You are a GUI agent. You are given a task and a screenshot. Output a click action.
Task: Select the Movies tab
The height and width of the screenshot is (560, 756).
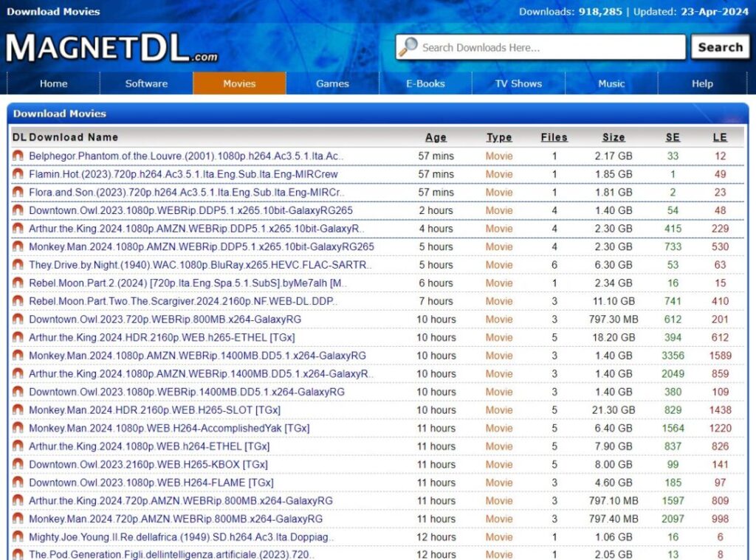240,83
